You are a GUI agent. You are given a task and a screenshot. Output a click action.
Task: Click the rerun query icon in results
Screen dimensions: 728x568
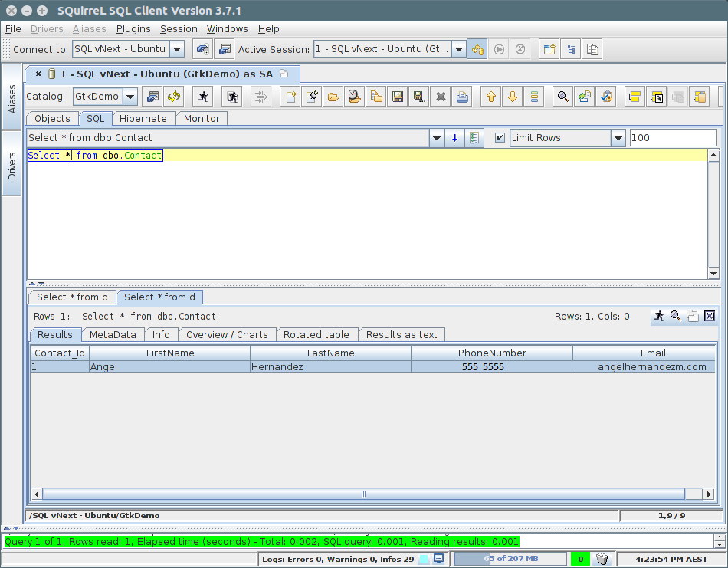click(x=658, y=316)
